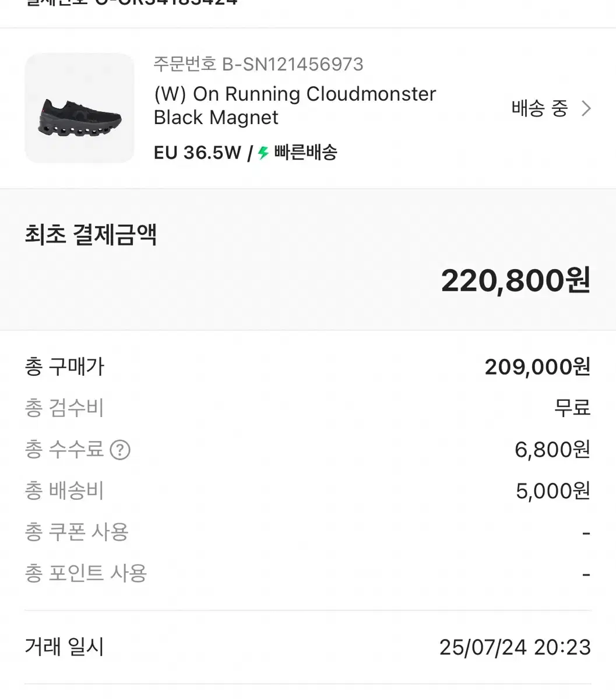This screenshot has height=699, width=616.
Task: Tap the 5,000원 shipping fee value
Action: pyautogui.click(x=553, y=491)
